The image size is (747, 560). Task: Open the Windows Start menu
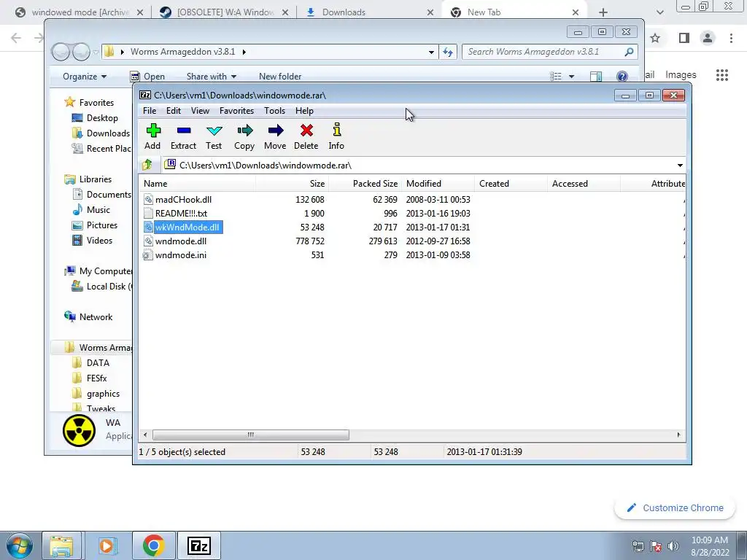tap(20, 545)
